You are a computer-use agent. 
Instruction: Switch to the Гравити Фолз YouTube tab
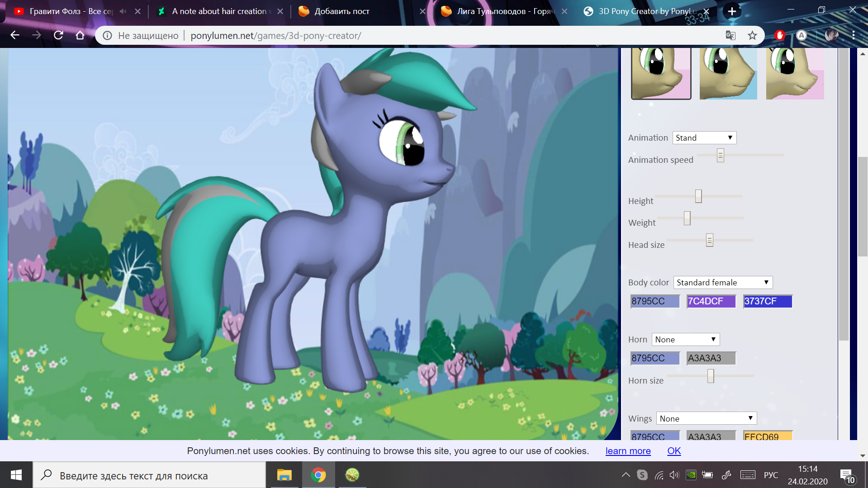click(x=71, y=11)
